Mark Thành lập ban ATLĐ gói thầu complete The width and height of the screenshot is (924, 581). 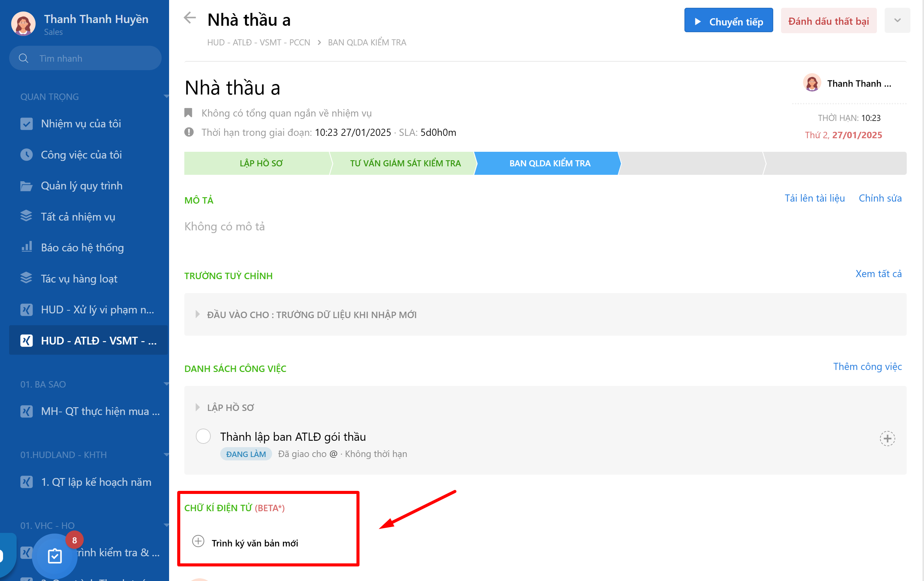[203, 436]
